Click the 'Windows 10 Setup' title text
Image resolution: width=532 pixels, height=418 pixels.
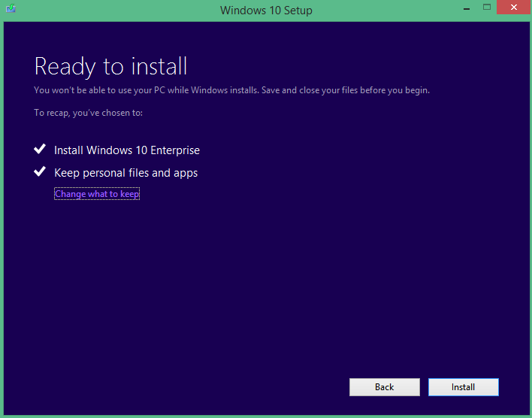coord(266,11)
